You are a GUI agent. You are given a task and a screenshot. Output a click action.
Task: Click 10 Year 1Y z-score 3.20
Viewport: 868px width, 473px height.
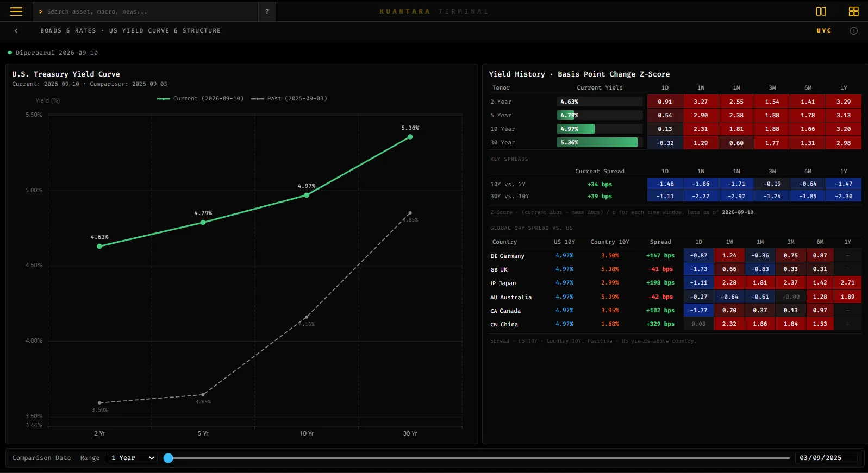[x=844, y=129]
